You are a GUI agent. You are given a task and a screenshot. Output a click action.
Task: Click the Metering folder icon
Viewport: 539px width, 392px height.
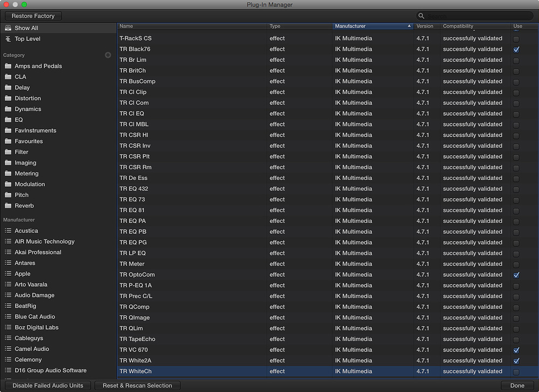pyautogui.click(x=8, y=173)
